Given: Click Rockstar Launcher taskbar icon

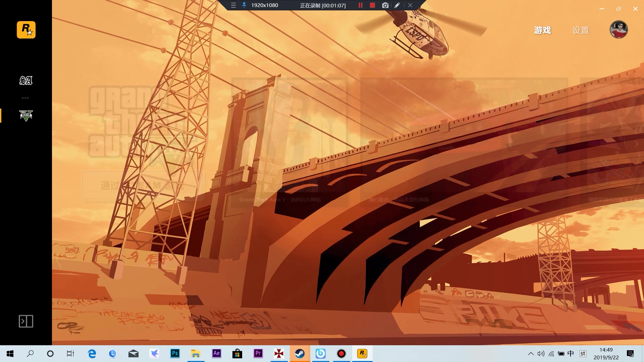Looking at the screenshot, I should [x=362, y=354].
